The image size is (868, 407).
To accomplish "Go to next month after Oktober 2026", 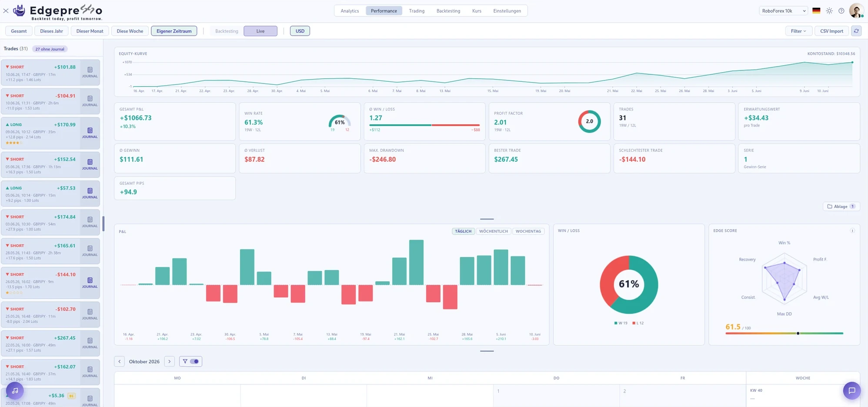I will pos(170,361).
